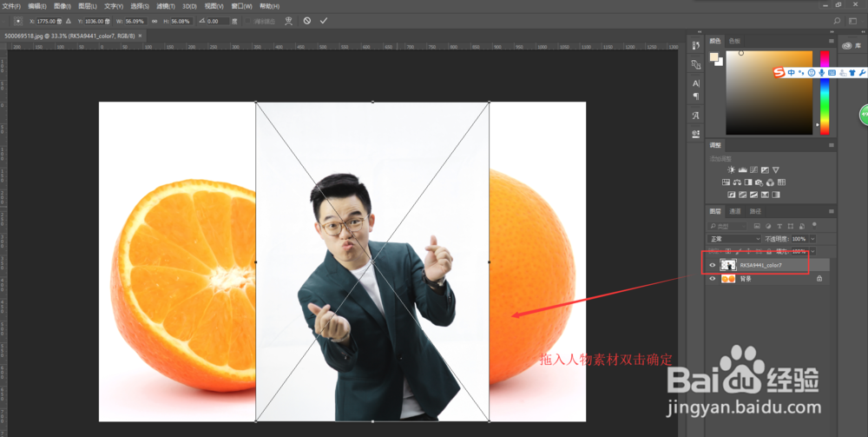868x437 pixels.
Task: Pick a color in the color field
Action: (769, 92)
